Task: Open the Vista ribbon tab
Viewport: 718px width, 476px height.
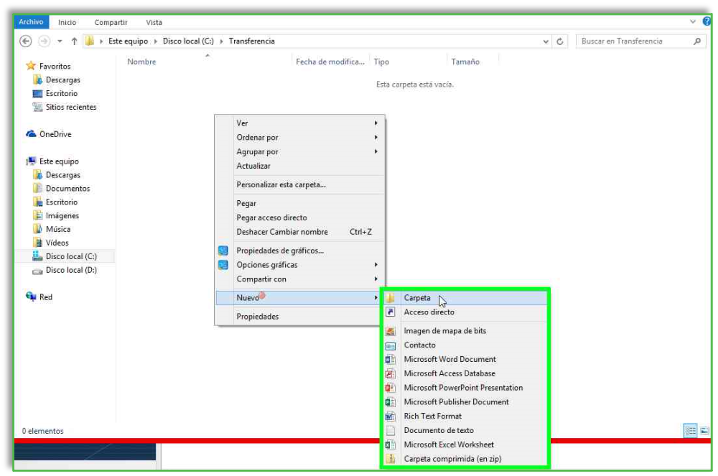Action: point(154,22)
